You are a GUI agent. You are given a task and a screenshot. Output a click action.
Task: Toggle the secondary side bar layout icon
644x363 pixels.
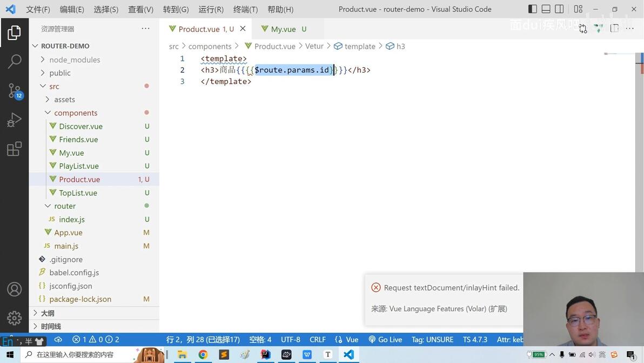coord(559,9)
